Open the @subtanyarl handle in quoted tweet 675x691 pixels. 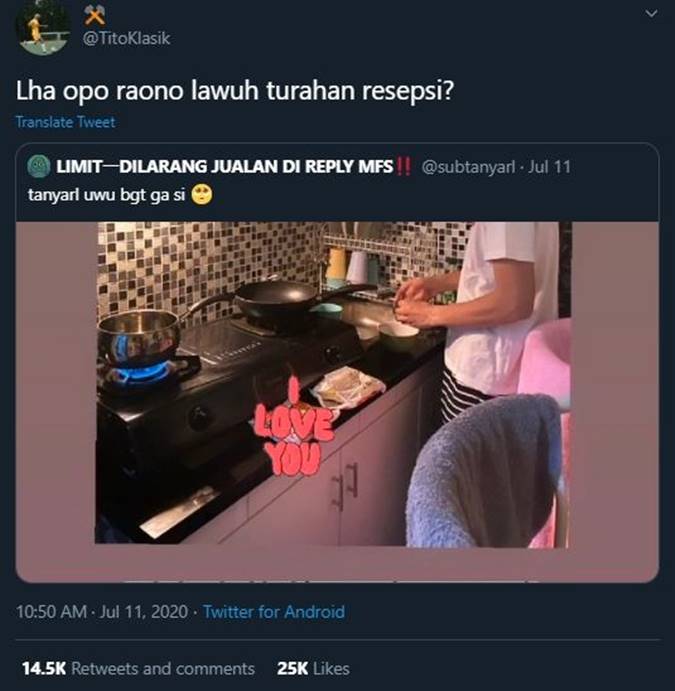[x=468, y=167]
